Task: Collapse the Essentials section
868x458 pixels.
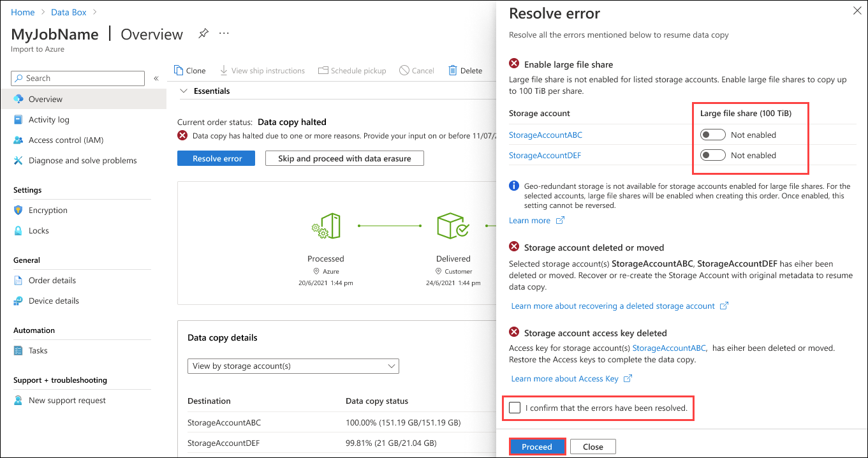Action: click(183, 91)
